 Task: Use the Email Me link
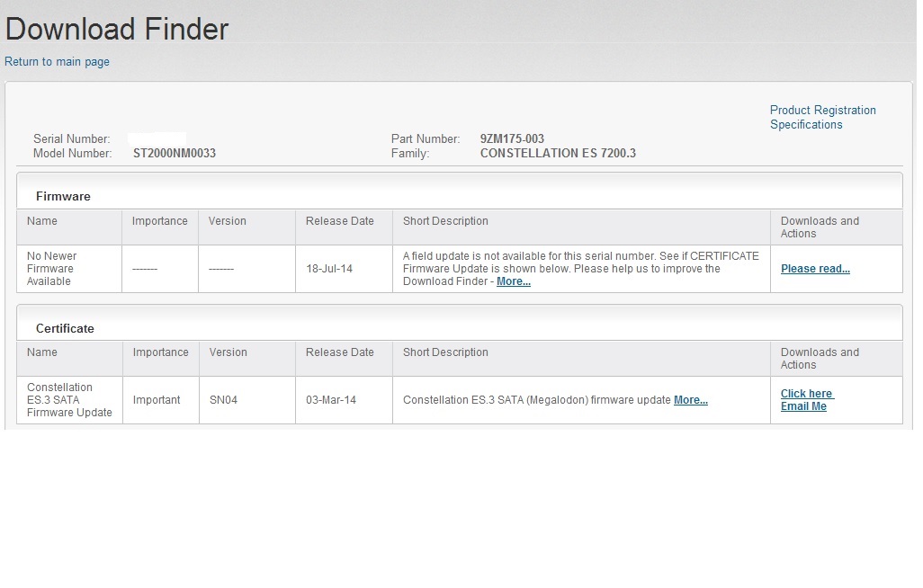point(803,406)
